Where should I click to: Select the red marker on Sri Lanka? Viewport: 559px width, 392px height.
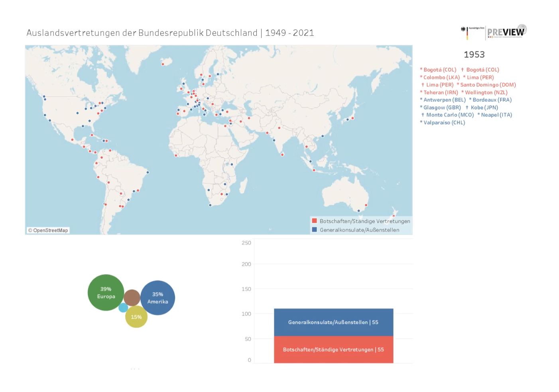coord(282,155)
